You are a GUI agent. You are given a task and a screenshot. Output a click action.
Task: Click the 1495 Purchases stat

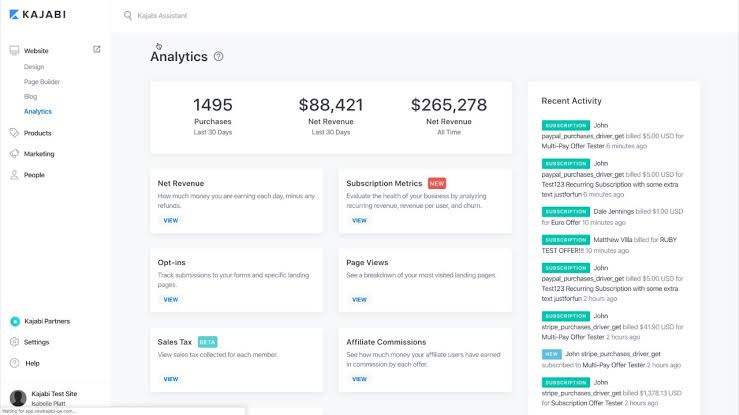(x=213, y=115)
